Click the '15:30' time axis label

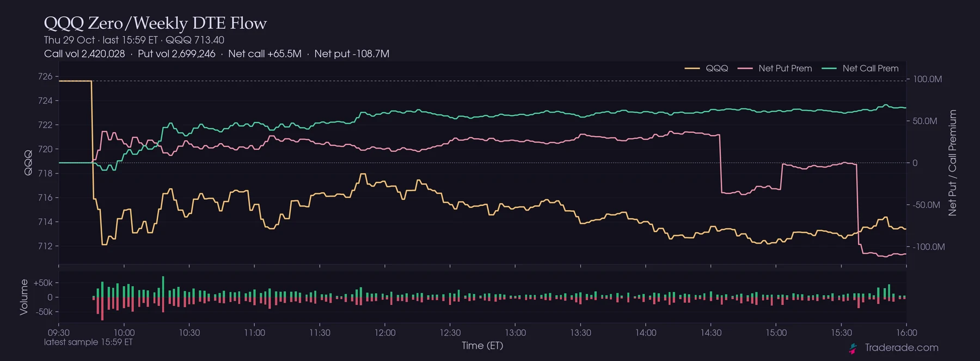click(841, 333)
